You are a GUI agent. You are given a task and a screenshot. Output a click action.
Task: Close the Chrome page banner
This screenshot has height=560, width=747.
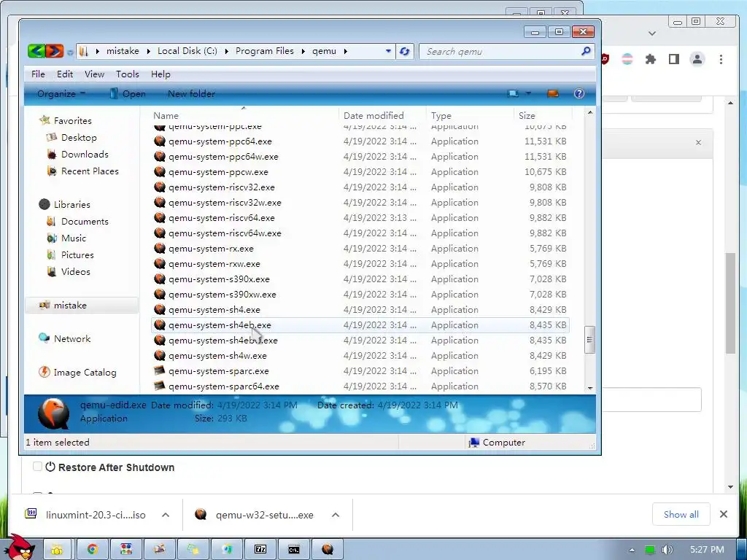[x=698, y=142]
